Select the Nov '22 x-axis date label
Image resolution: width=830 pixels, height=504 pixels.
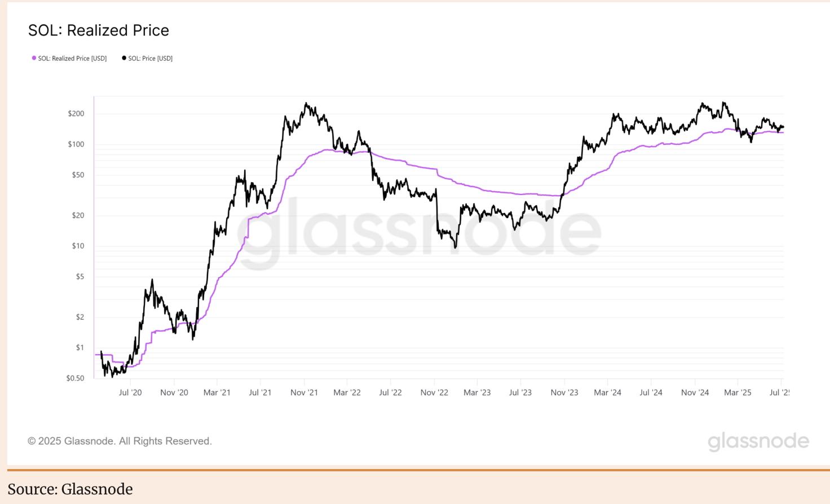[434, 392]
